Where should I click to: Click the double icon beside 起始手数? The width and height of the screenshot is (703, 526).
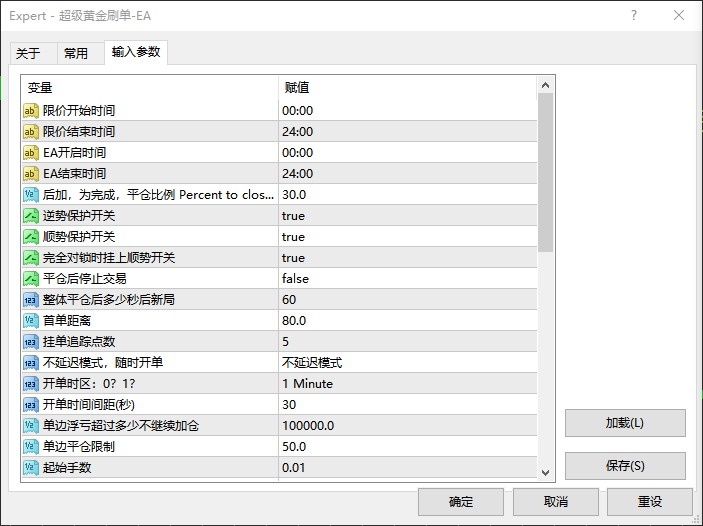31,468
